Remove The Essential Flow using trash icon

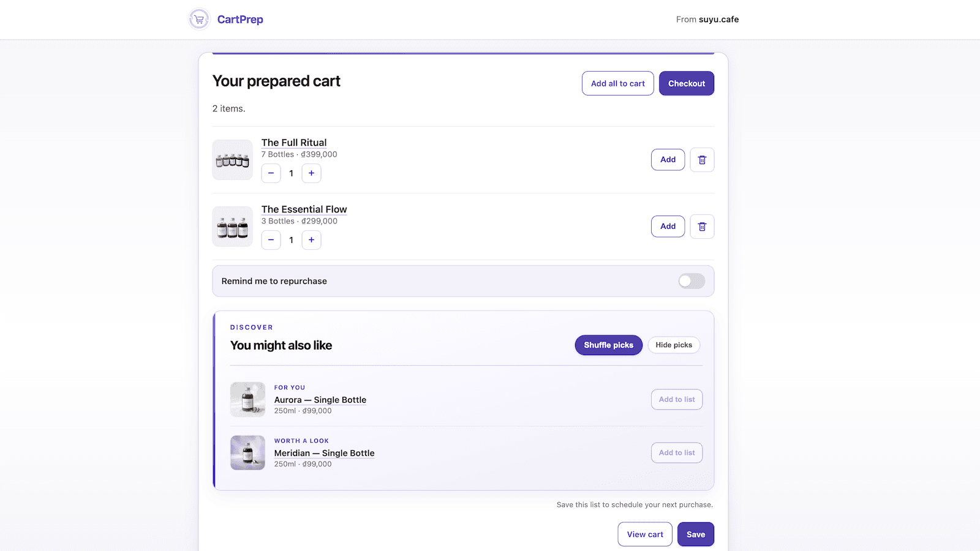click(702, 227)
